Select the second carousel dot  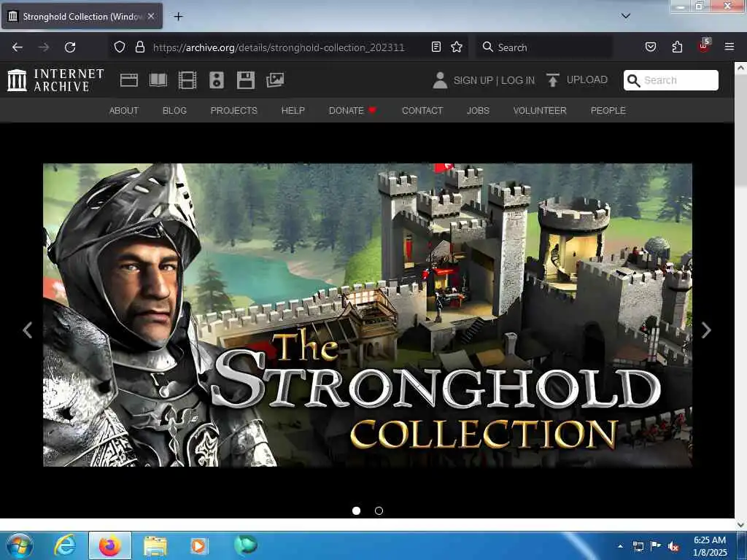[x=379, y=510]
